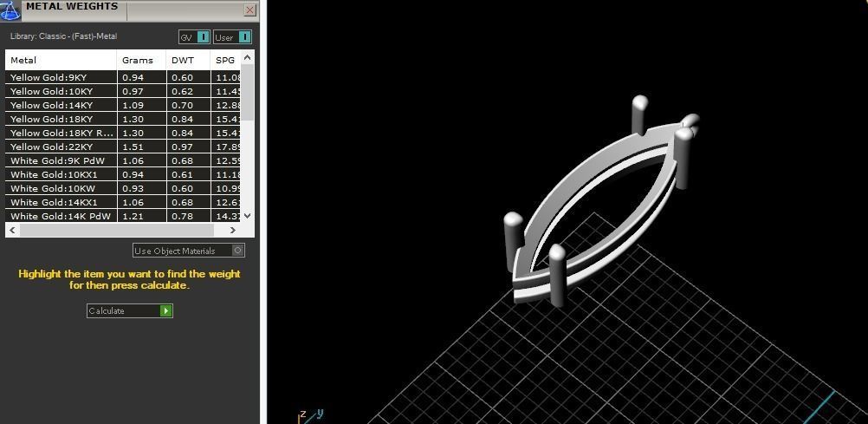The image size is (868, 424).
Task: Toggle the User library button
Action: (x=232, y=37)
